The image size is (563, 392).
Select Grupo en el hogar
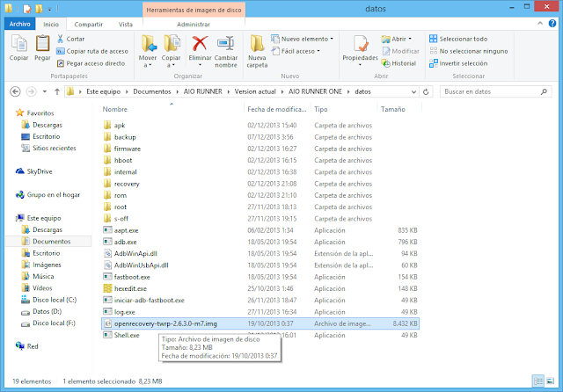click(48, 195)
